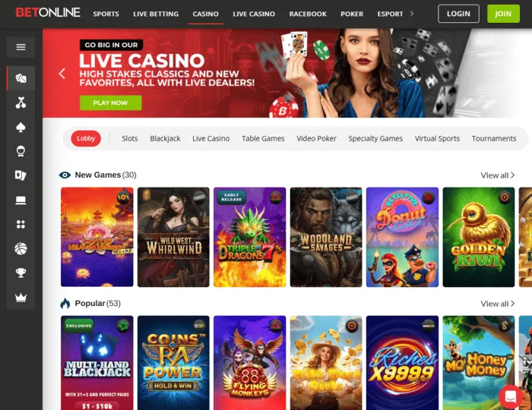This screenshot has height=410, width=532.
Task: Expand View all for Popular games
Action: click(497, 304)
